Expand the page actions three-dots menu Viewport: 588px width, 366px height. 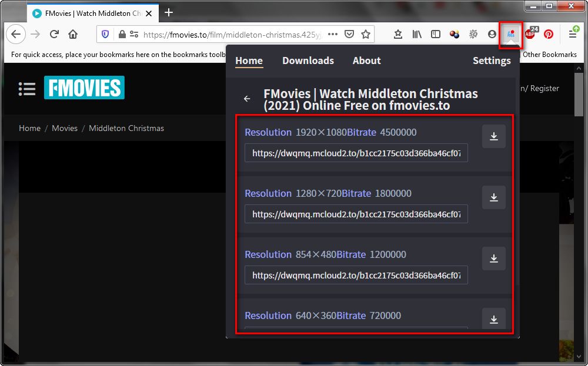[333, 35]
